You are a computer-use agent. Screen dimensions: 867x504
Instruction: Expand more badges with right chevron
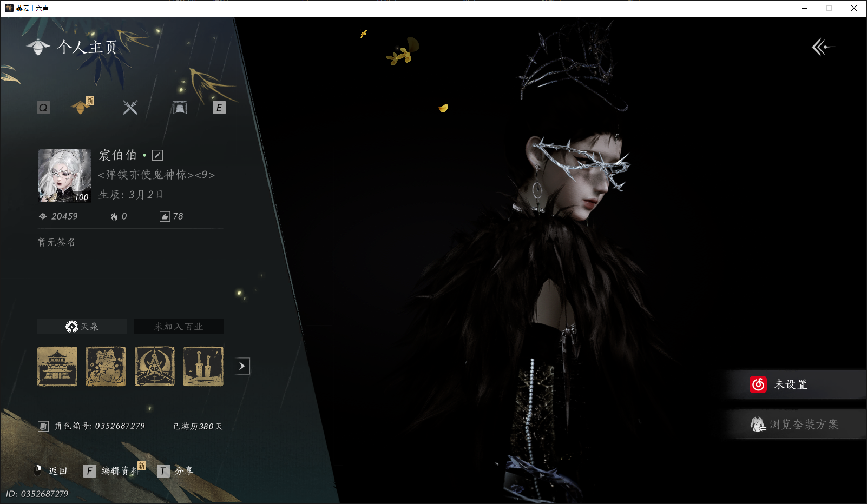coord(242,366)
